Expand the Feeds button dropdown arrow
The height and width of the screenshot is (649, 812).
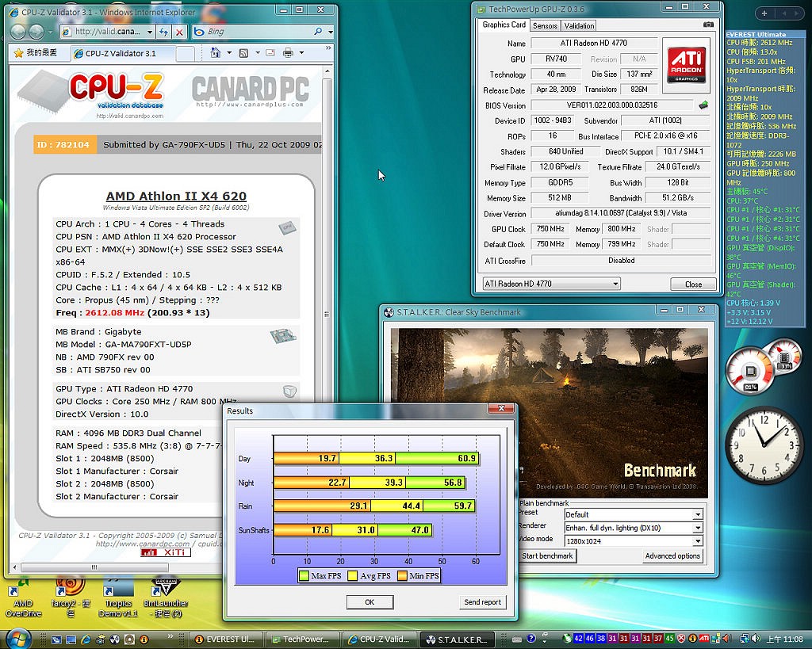pos(257,53)
